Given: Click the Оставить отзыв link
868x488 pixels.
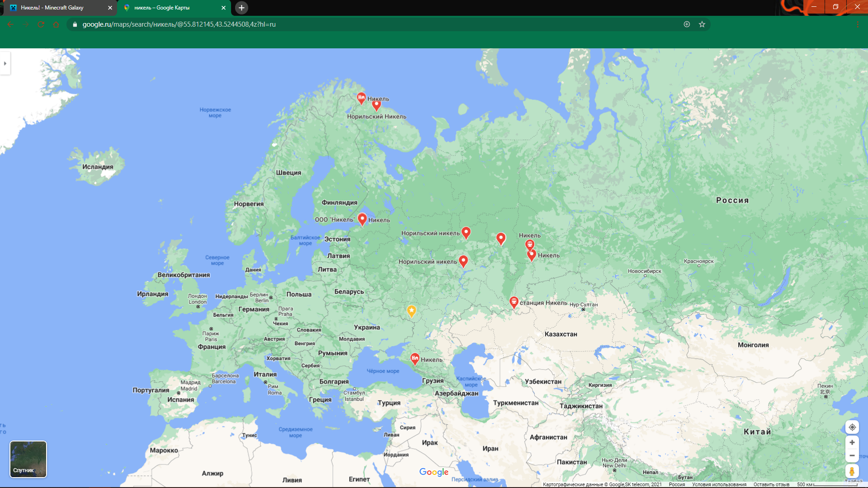Looking at the screenshot, I should (x=771, y=484).
